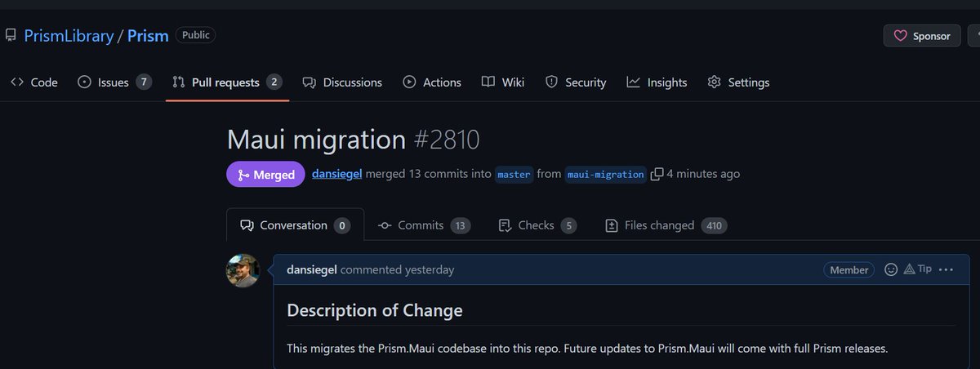Viewport: 980px width, 369px height.
Task: Click the Wiki book icon
Action: pyautogui.click(x=488, y=82)
